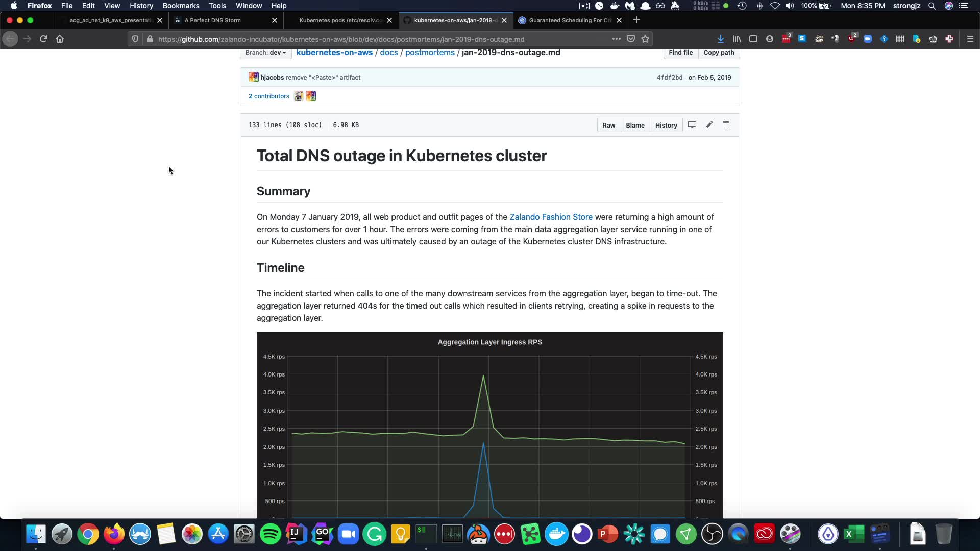Expand the Branch: dev dropdown

pos(265,53)
